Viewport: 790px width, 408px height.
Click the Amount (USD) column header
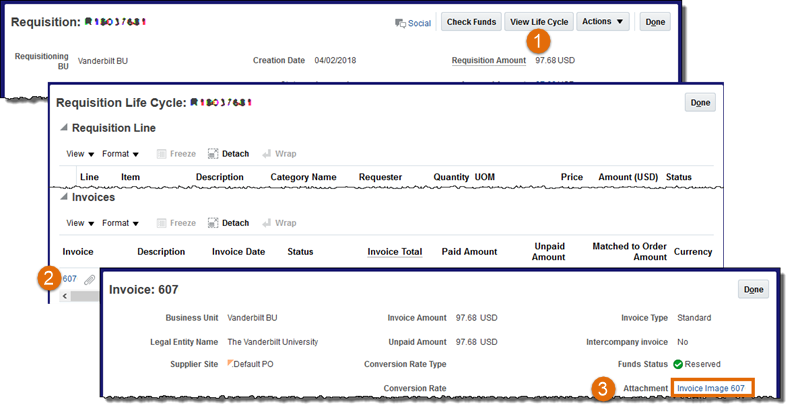(628, 177)
